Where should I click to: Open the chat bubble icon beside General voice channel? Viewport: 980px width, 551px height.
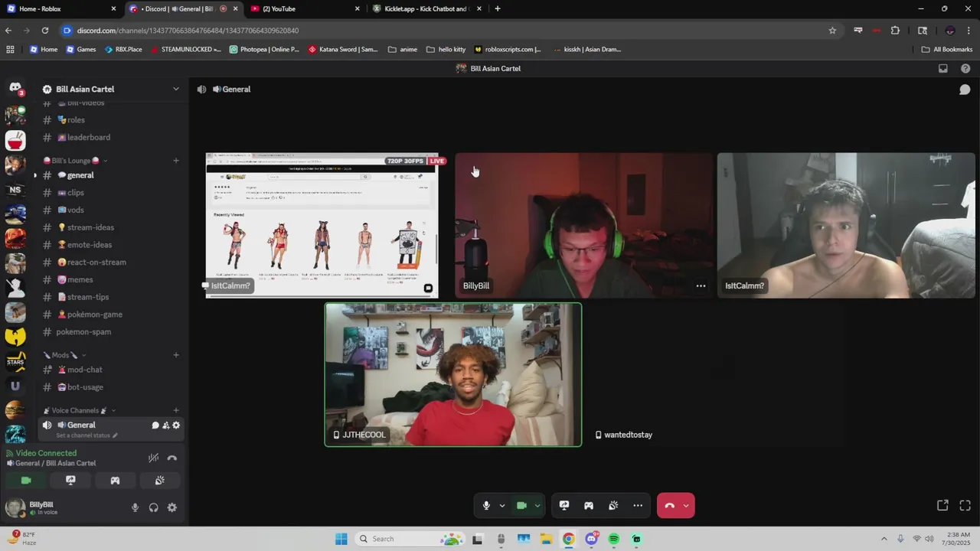tap(155, 425)
